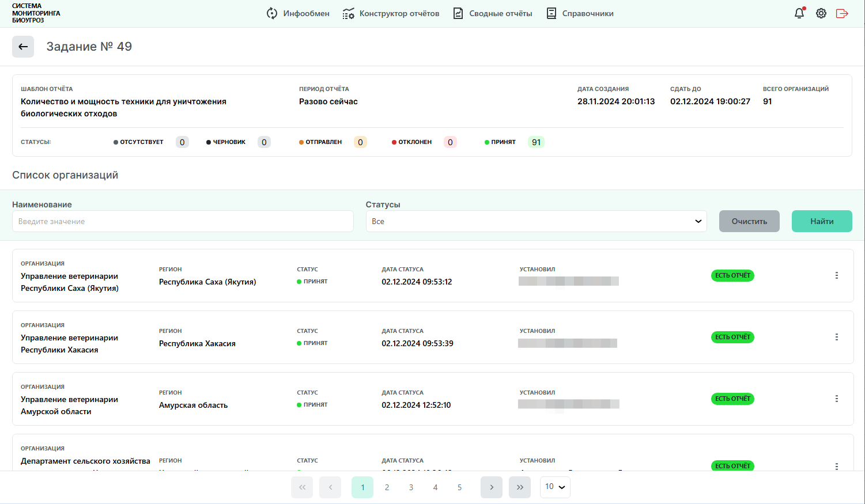The width and height of the screenshot is (865, 504).
Task: Open the Конструктор отчётов menu
Action: pos(391,13)
